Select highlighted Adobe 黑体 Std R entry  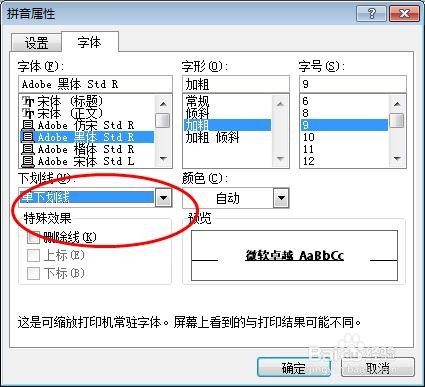point(87,137)
